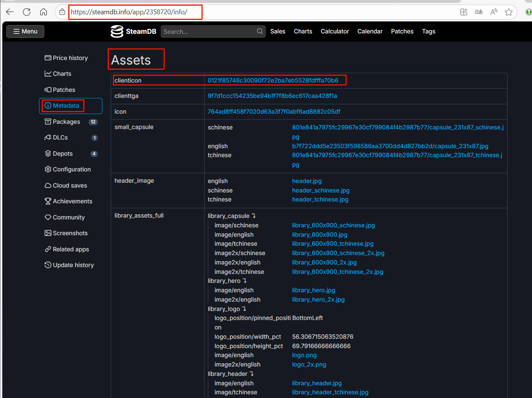Viewport: 532px width, 398px height.
Task: Activate the read aloud icon
Action: [x=494, y=12]
